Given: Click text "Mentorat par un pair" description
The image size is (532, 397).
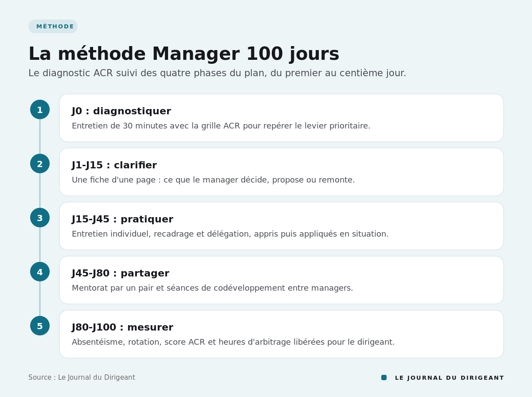Looking at the screenshot, I should [212, 288].
